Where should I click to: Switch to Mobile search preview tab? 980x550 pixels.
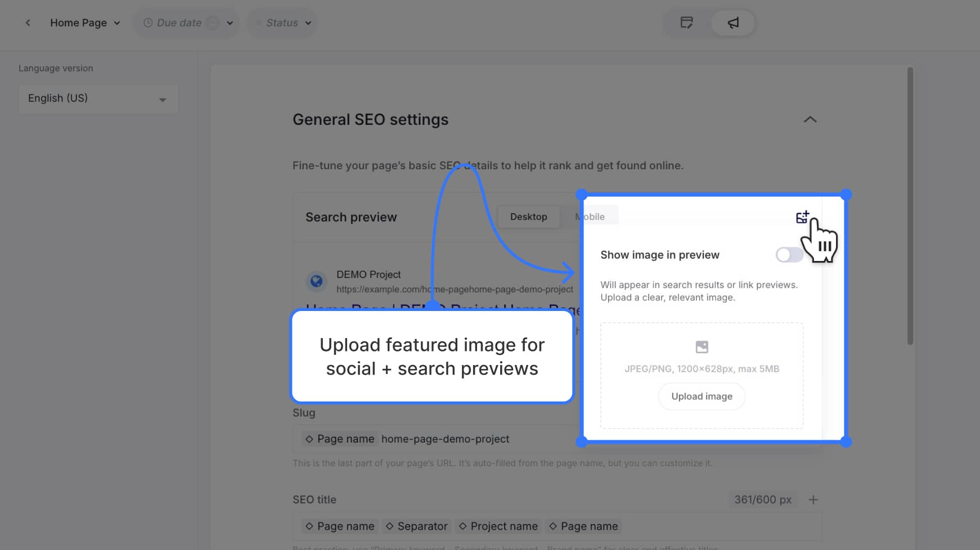tap(590, 217)
